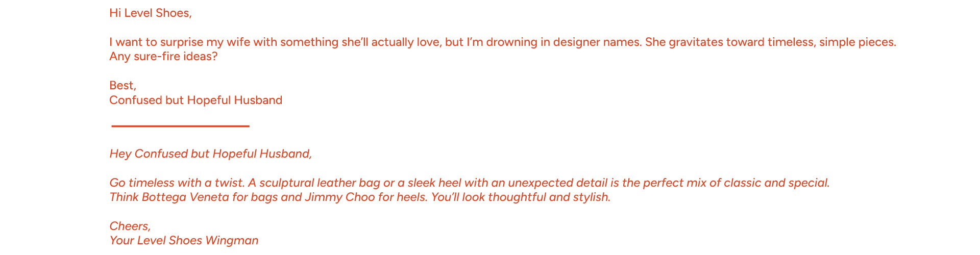The image size is (980, 255).
Task: Click the words "sleek heel" in the reply
Action: 434,183
